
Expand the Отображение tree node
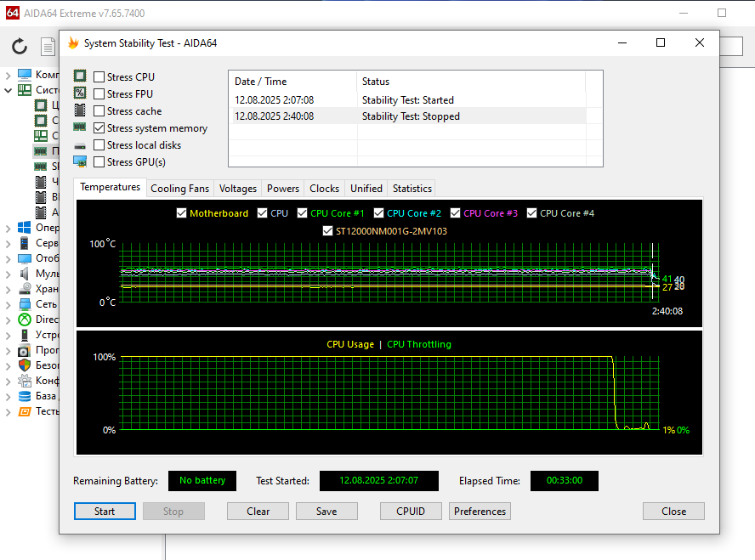[9, 259]
